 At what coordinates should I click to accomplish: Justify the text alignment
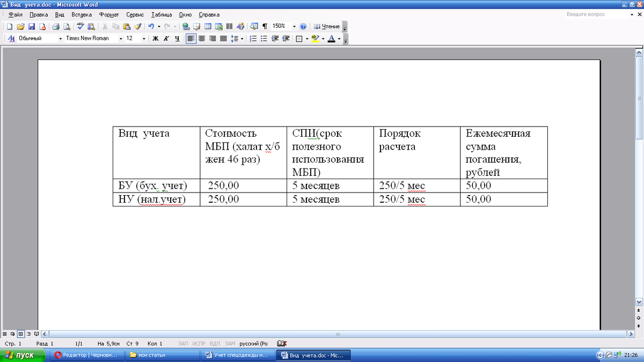(223, 39)
